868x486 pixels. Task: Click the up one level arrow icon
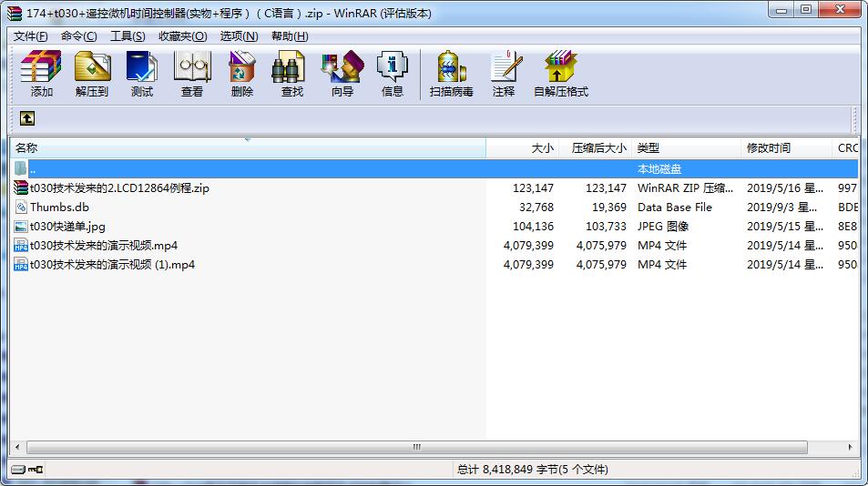coord(27,118)
